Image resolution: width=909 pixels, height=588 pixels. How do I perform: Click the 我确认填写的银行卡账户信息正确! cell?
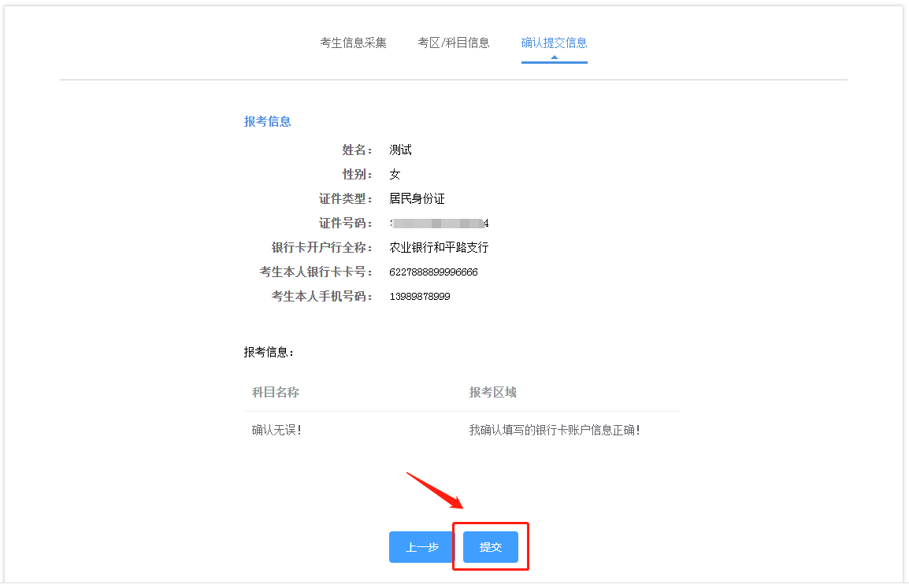(555, 430)
